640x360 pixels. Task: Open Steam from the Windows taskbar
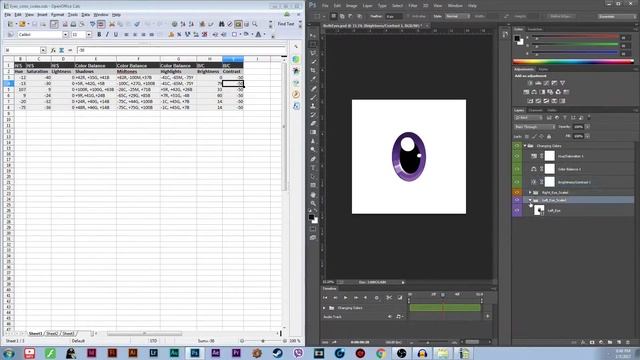278,353
